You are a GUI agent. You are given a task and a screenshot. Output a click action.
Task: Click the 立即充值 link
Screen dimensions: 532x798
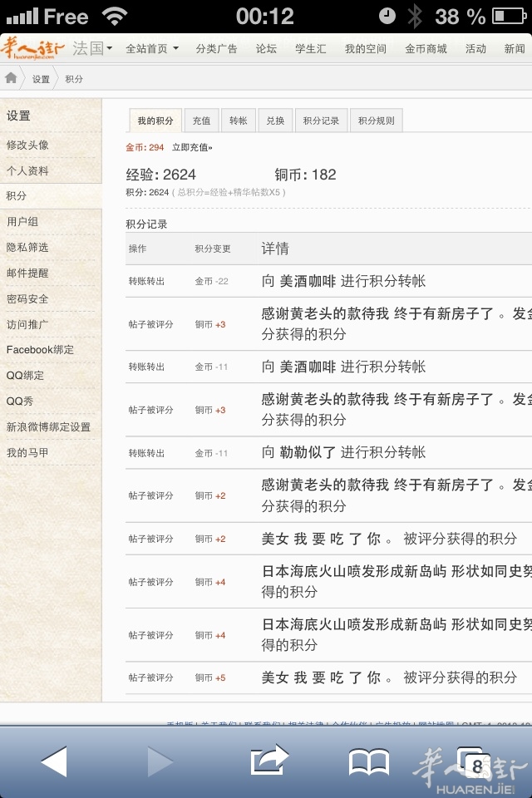(192, 147)
